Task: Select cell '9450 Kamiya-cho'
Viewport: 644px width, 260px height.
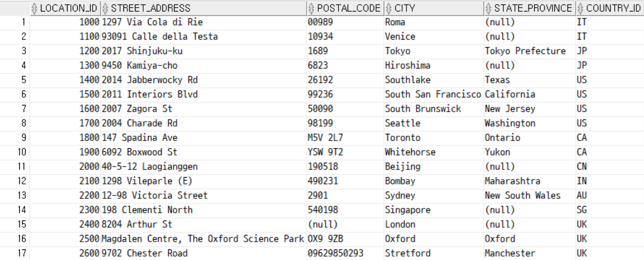Action: point(203,65)
